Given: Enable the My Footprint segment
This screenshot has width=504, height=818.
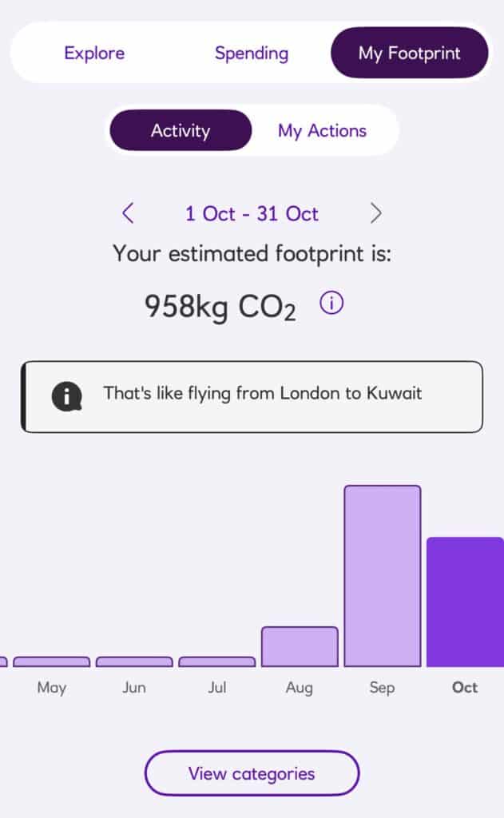Looking at the screenshot, I should [x=409, y=53].
